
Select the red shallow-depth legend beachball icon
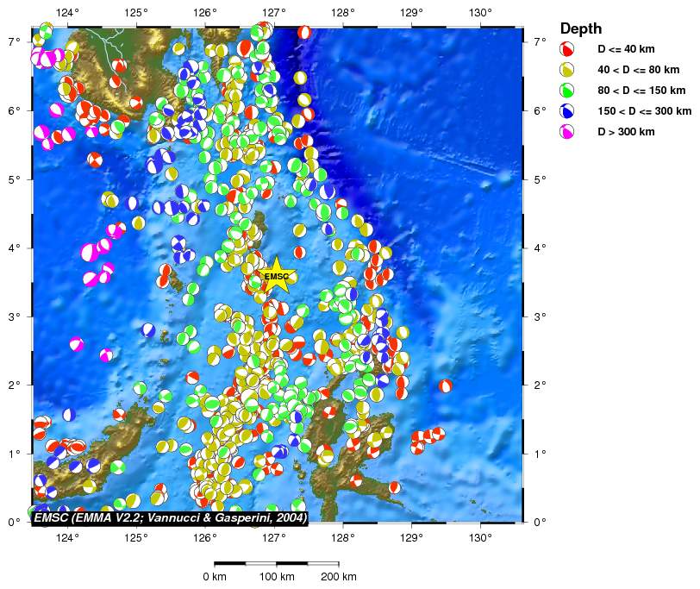(x=568, y=49)
